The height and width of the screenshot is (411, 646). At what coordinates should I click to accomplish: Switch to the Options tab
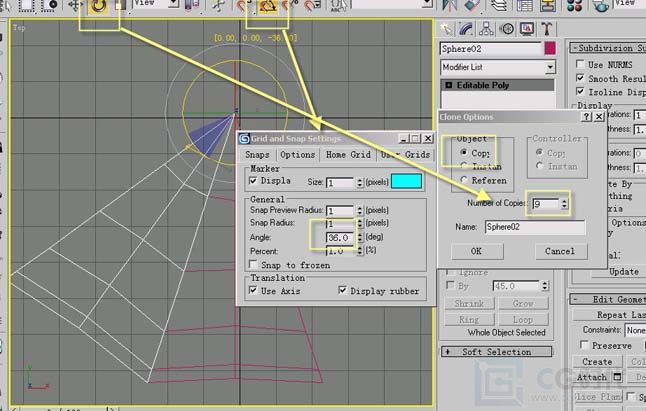pyautogui.click(x=297, y=155)
